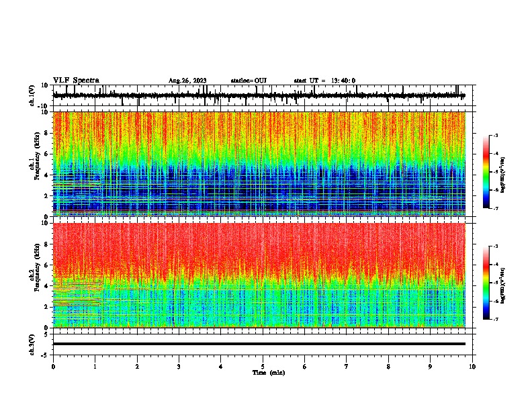The height and width of the screenshot is (411, 532).
Task: Click the '-4' label on ch.1 color bar
Action: (495, 154)
